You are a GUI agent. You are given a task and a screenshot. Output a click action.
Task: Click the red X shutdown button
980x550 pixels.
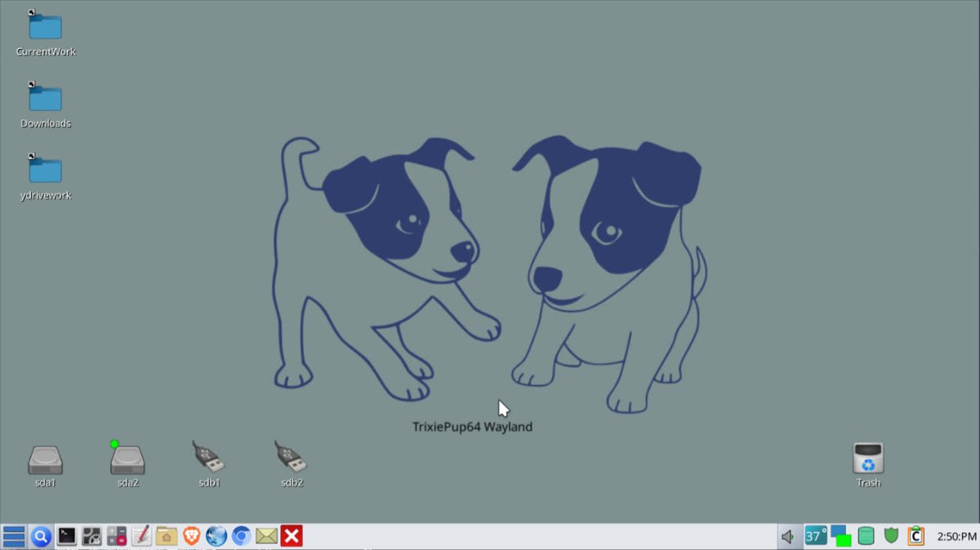pos(292,536)
